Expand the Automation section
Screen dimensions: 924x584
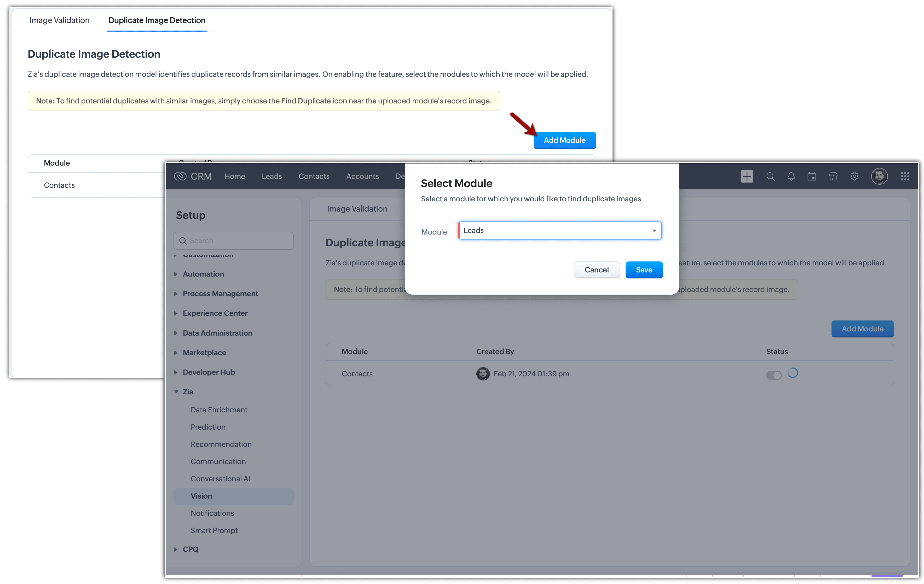(203, 274)
